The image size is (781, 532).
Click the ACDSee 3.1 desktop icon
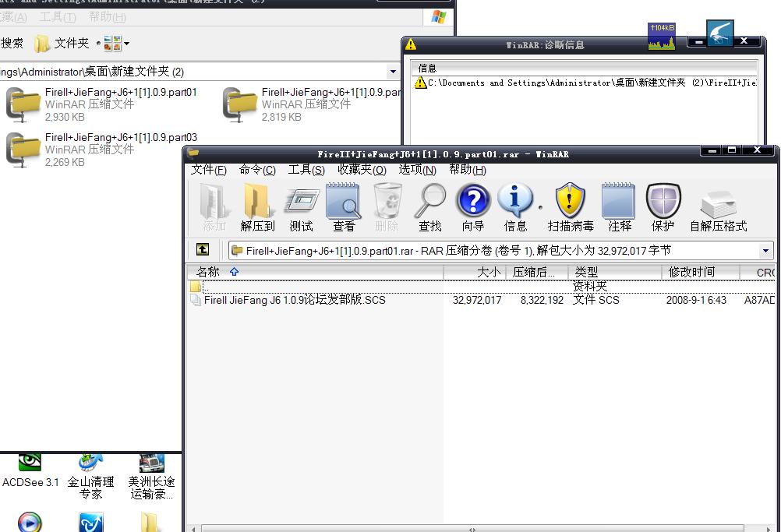30,470
